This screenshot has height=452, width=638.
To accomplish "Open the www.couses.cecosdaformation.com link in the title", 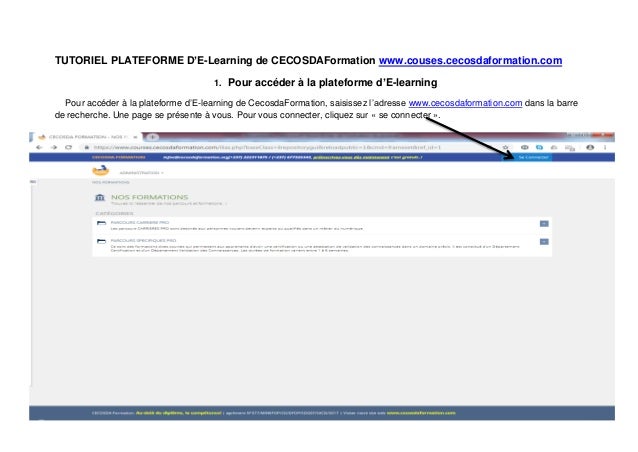I will coord(470,61).
